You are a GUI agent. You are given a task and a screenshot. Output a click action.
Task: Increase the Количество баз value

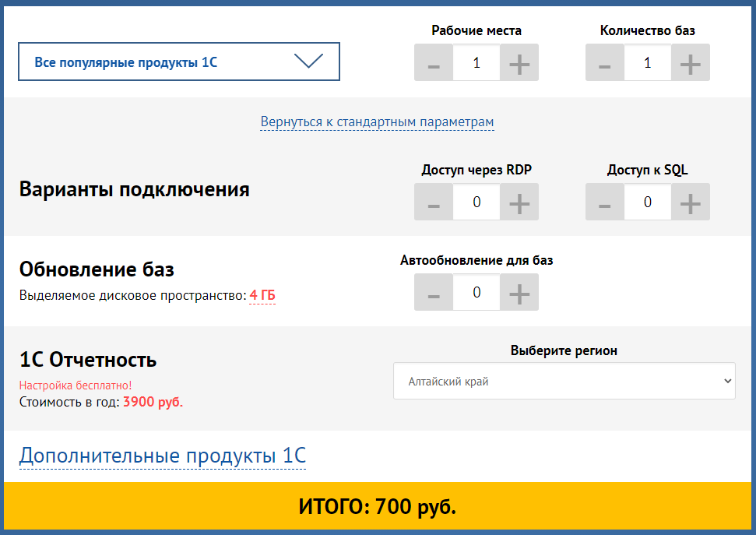pos(690,62)
